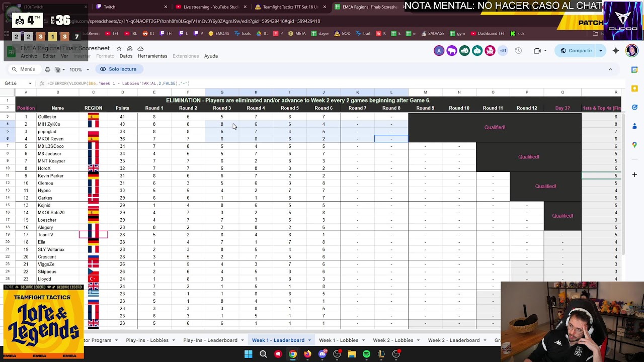This screenshot has width=644, height=362.
Task: Open the Tasks side panel icon
Action: pyautogui.click(x=634, y=107)
